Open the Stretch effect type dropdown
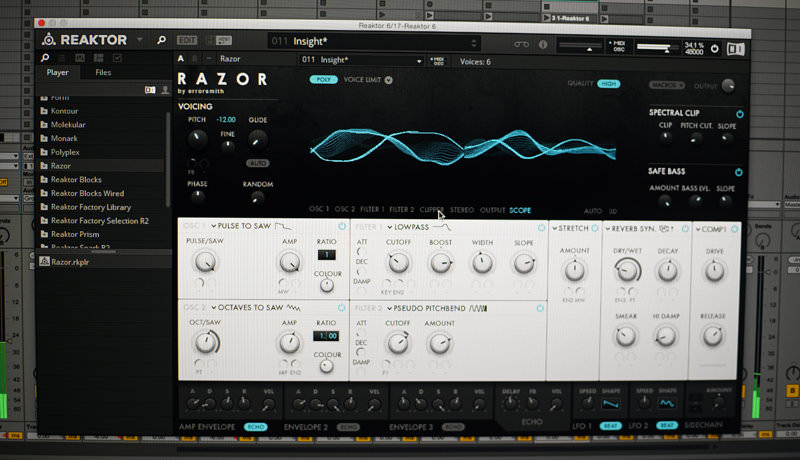Screen dimensions: 800x460 [555, 228]
